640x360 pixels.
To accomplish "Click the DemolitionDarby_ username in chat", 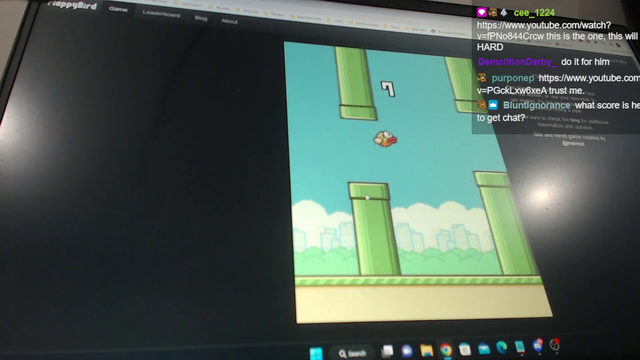I will [517, 62].
